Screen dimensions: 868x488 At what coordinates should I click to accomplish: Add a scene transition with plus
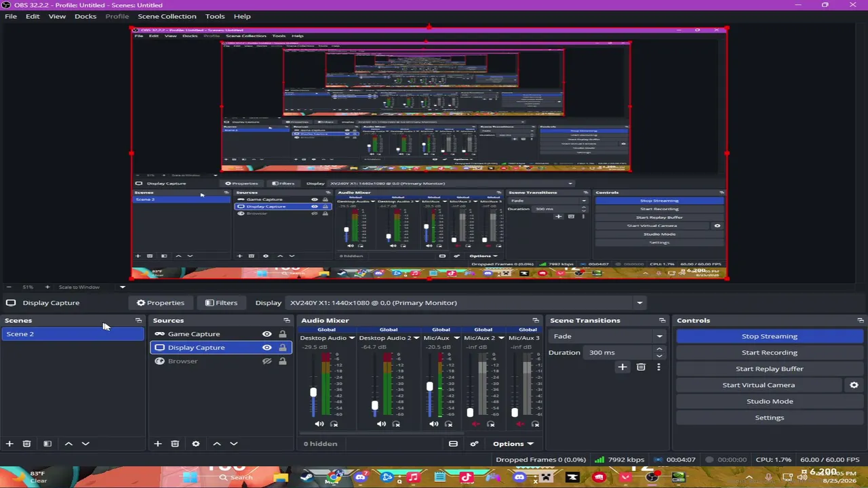(623, 367)
